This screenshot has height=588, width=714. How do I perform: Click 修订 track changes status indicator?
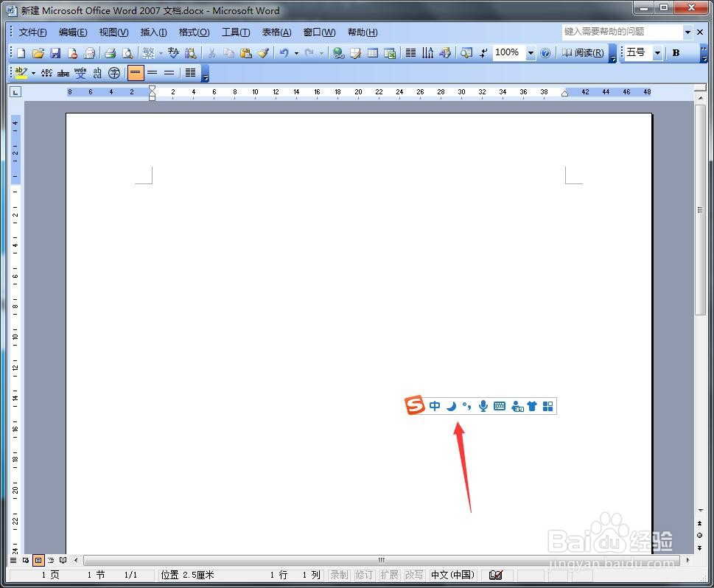point(363,575)
